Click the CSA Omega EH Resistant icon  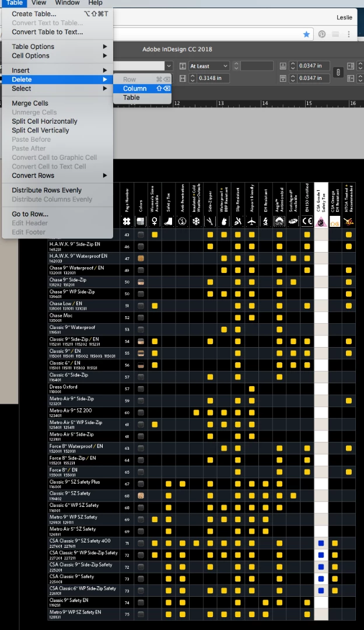[x=335, y=222]
